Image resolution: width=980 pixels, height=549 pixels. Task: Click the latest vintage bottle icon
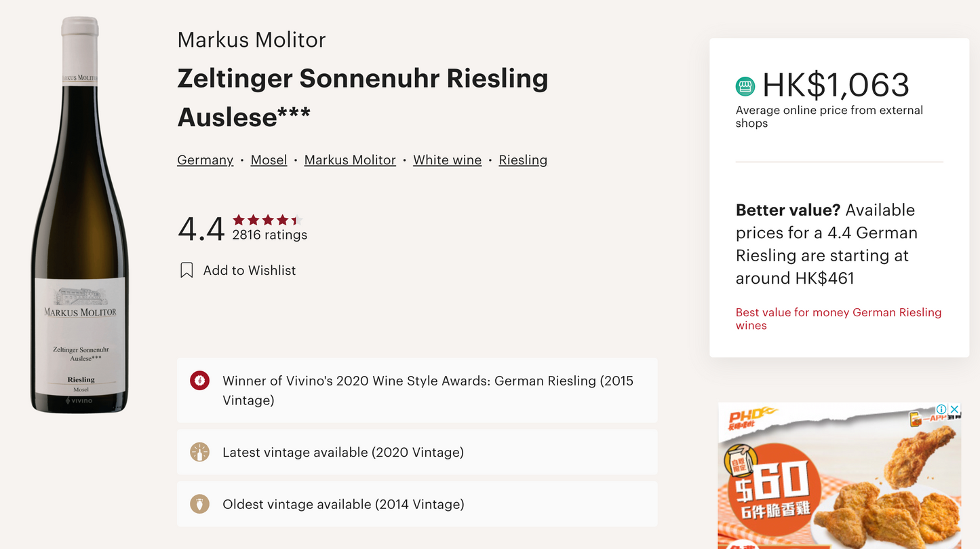[x=199, y=452]
